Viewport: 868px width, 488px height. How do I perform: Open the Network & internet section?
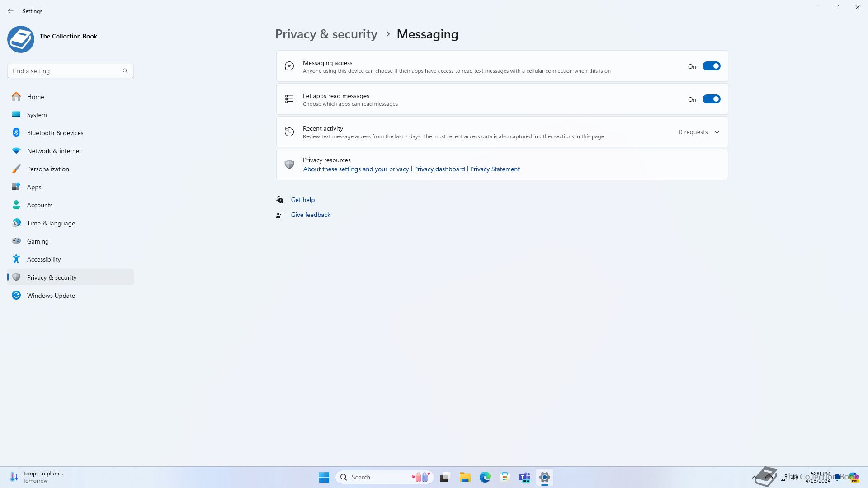[x=54, y=151]
